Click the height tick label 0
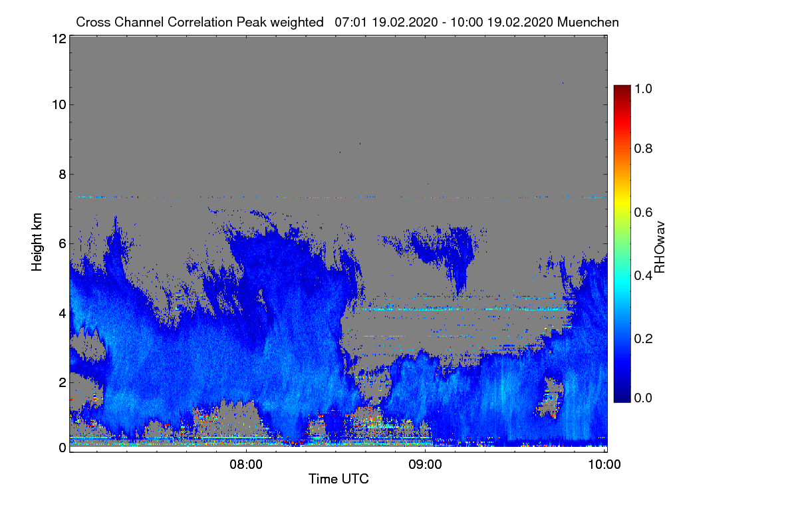The height and width of the screenshot is (532, 798). 61,448
